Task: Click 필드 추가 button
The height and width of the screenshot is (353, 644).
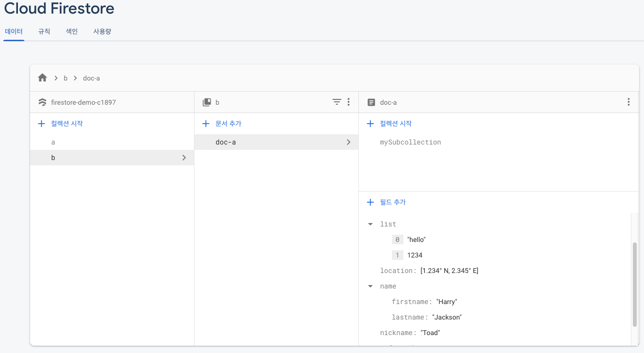Action: (393, 202)
